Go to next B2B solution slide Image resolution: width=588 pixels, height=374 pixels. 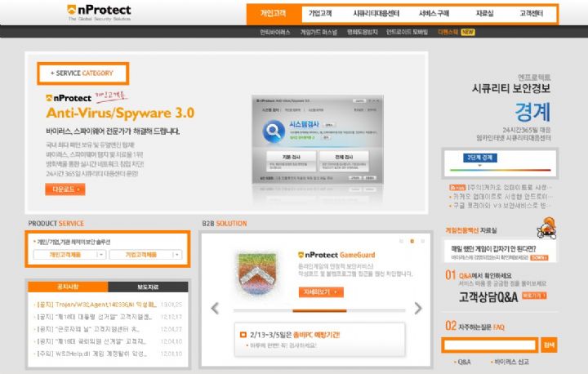(418, 309)
